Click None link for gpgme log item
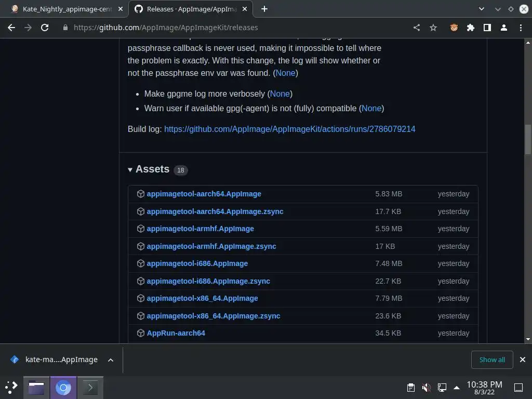 pos(280,94)
